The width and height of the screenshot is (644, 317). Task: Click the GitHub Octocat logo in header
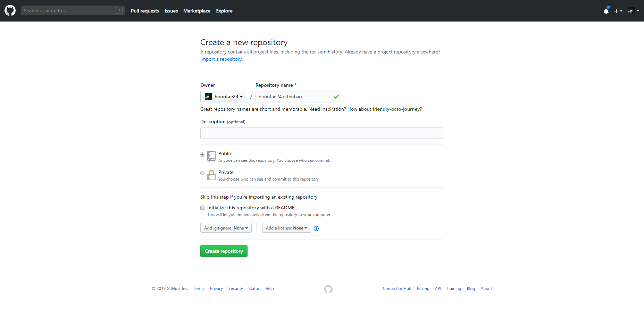(10, 10)
